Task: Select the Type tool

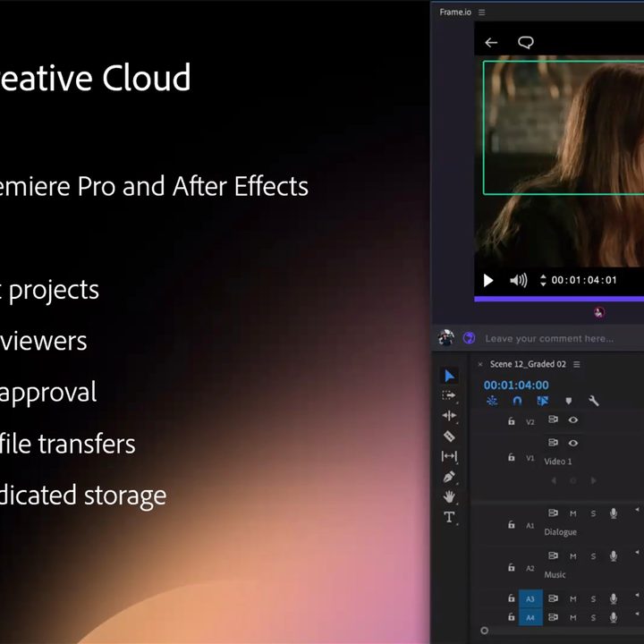Action: 449,517
